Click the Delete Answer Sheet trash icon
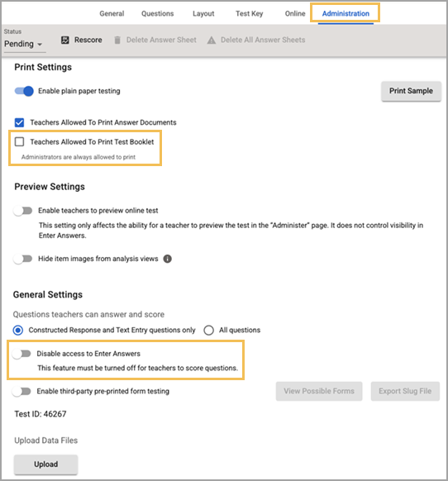This screenshot has height=481, width=448. [117, 40]
